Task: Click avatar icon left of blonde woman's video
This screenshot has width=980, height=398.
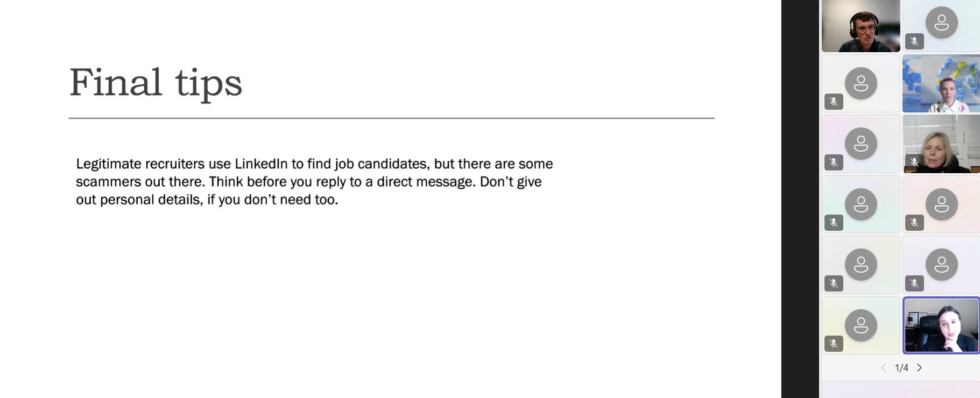Action: 861,144
